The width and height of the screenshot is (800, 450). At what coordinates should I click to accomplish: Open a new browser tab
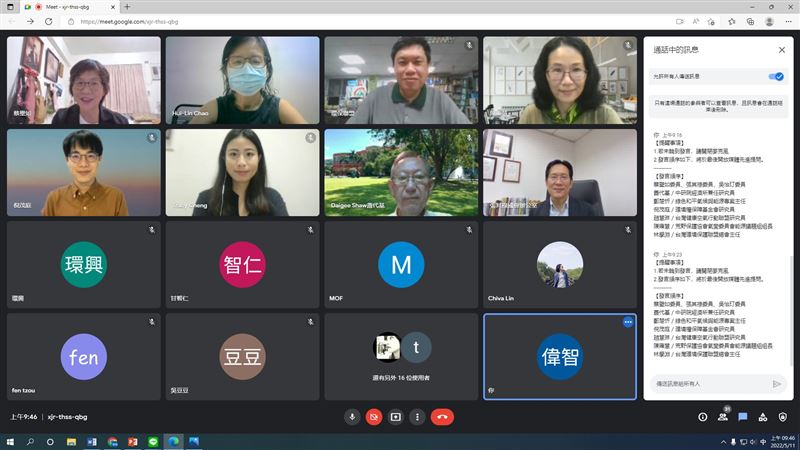(x=127, y=7)
